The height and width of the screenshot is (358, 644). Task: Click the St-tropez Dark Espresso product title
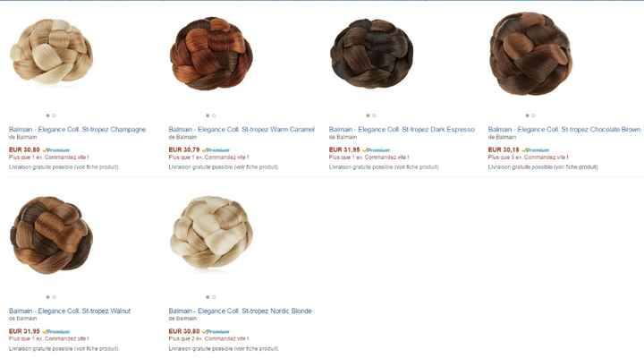(x=402, y=130)
